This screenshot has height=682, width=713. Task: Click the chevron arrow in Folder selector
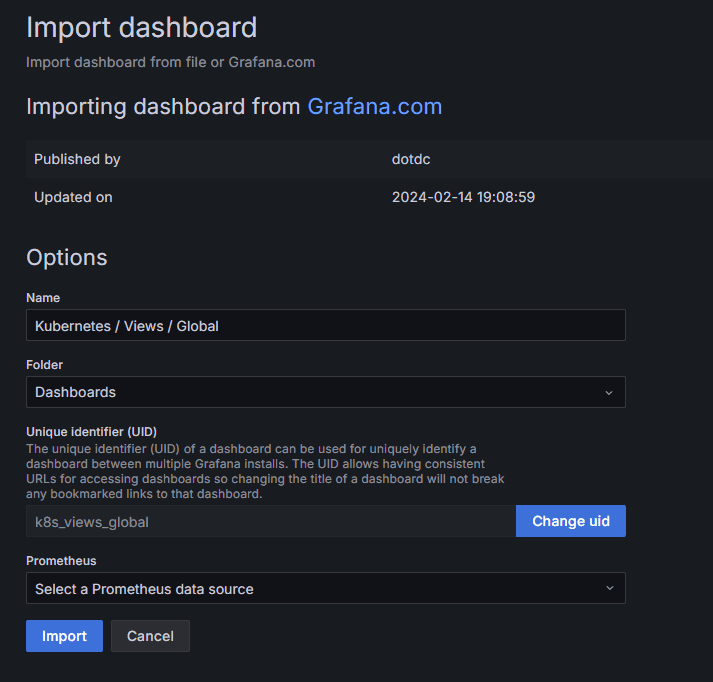coord(609,393)
